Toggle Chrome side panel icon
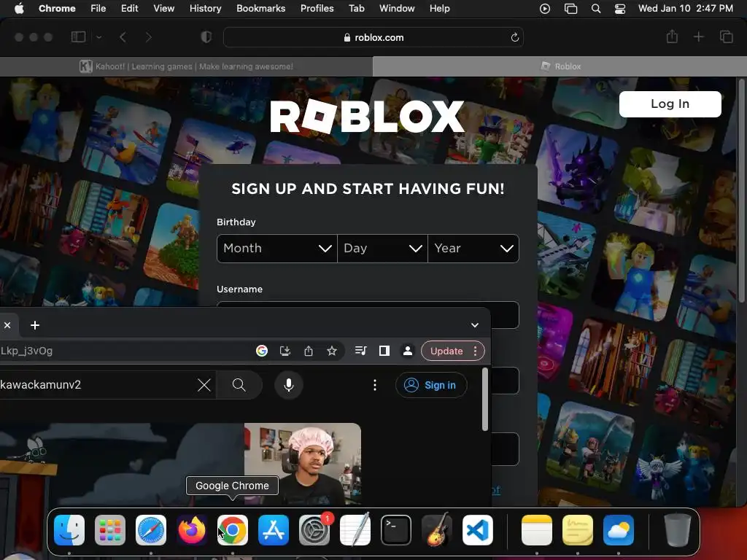This screenshot has height=560, width=747. [x=384, y=351]
